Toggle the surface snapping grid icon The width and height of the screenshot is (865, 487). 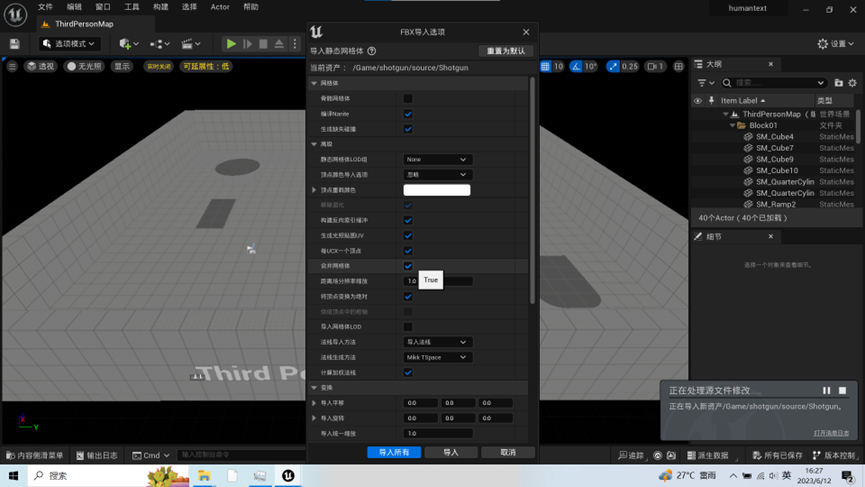pyautogui.click(x=545, y=66)
